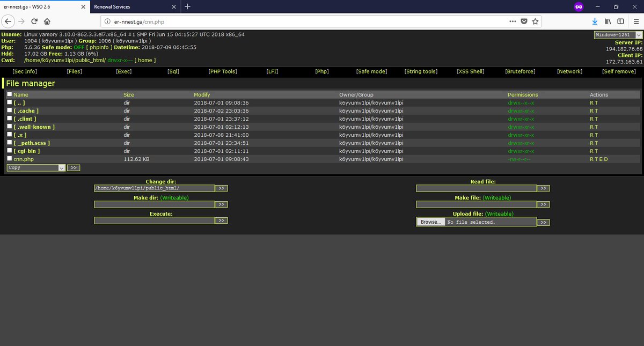
Task: Click the Change dir text field
Action: (154, 188)
